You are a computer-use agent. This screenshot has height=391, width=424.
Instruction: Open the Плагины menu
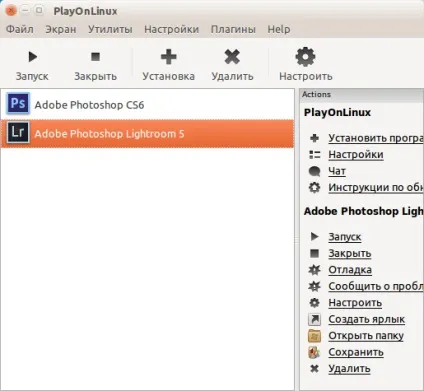click(233, 29)
